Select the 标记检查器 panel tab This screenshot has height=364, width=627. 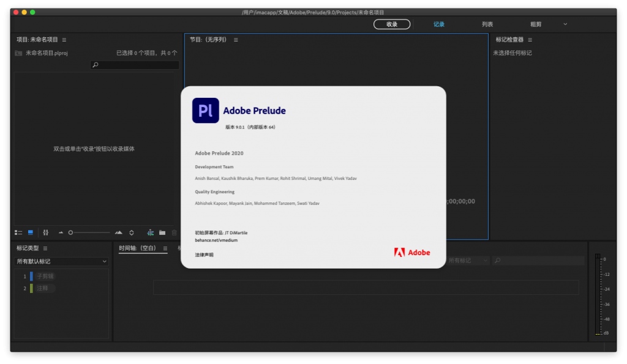(509, 40)
